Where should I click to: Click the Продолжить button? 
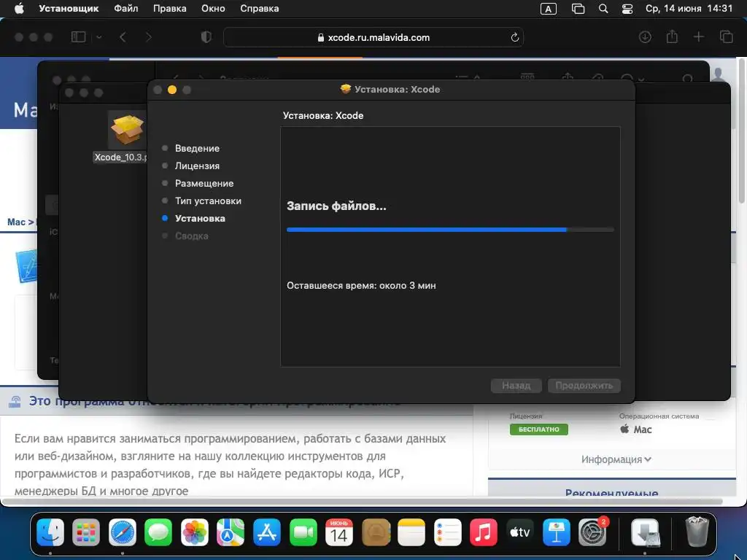584,386
